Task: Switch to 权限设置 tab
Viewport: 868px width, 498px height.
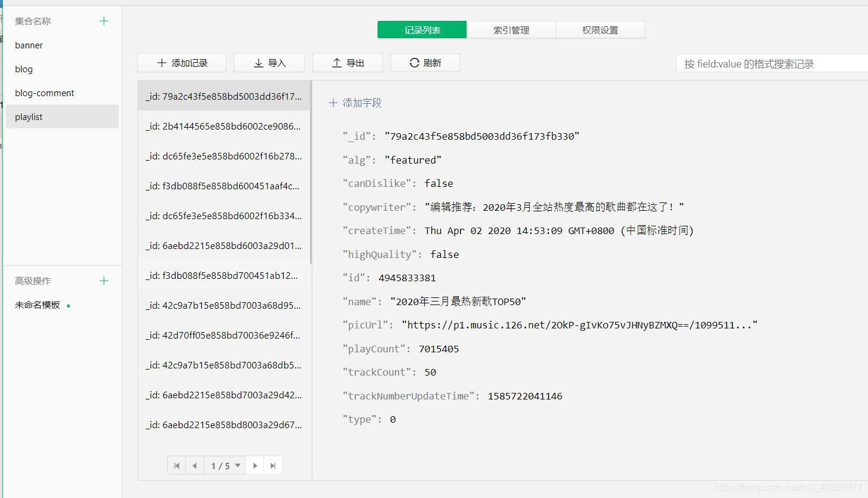Action: pos(600,30)
